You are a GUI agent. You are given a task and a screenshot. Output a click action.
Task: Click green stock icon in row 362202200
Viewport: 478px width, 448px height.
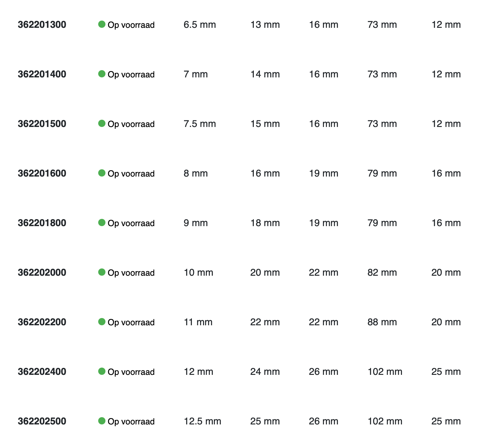(x=102, y=322)
